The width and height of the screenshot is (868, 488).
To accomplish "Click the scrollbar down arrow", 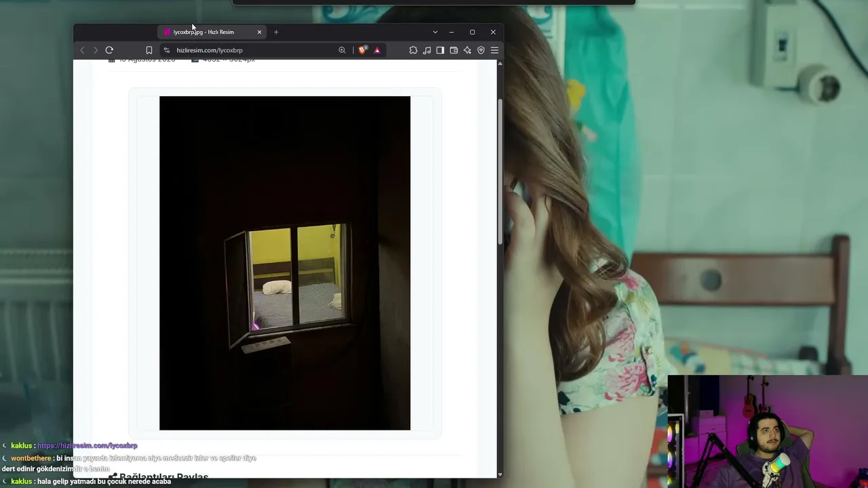I will tap(500, 474).
